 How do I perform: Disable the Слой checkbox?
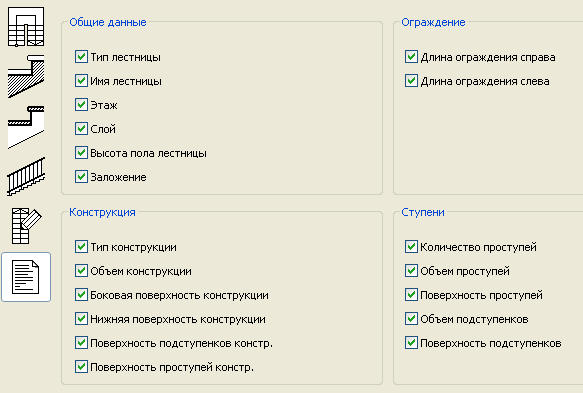[81, 129]
